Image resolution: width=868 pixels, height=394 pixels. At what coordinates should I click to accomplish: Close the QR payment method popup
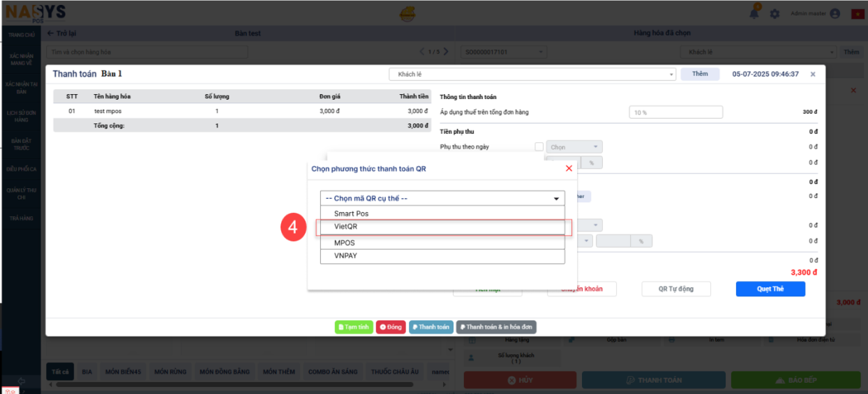[x=569, y=169]
